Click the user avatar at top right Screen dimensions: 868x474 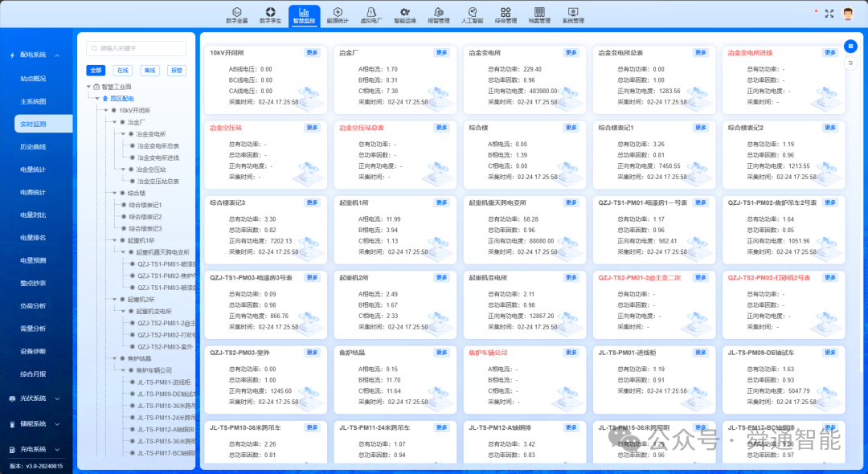[849, 14]
